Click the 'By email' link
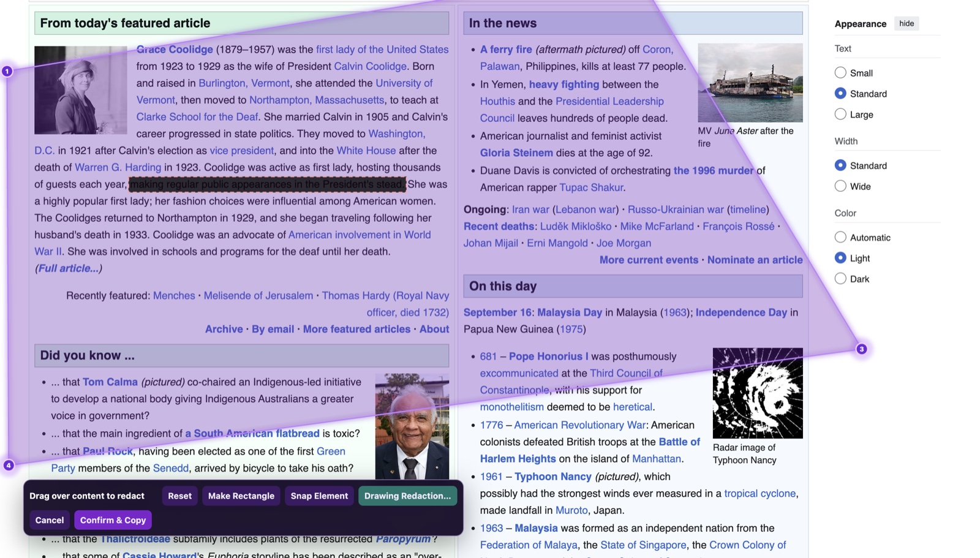Viewport: 980px width, 558px height. click(x=273, y=329)
